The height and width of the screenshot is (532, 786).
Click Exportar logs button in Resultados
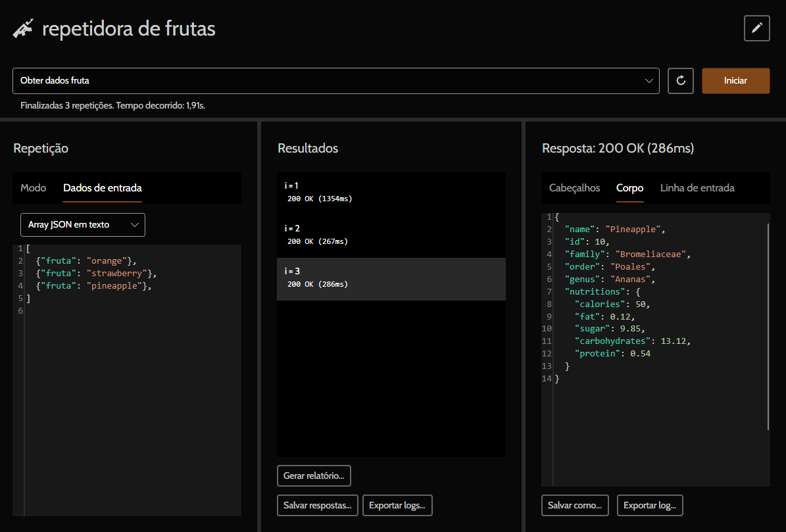397,506
